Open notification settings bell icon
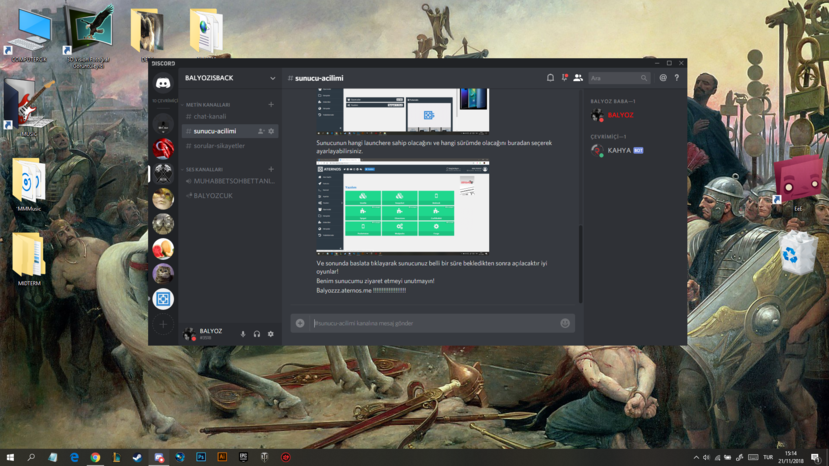829x466 pixels. click(550, 78)
